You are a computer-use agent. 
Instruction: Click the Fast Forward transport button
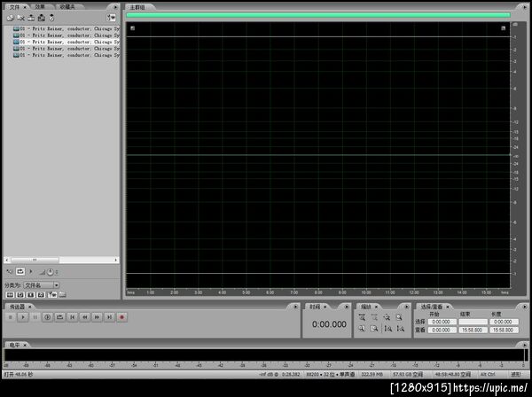click(x=97, y=317)
